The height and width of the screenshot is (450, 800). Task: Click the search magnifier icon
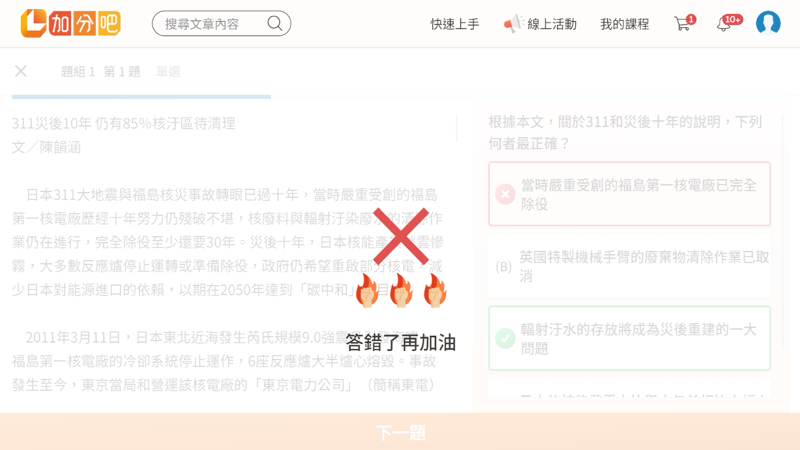[x=274, y=23]
